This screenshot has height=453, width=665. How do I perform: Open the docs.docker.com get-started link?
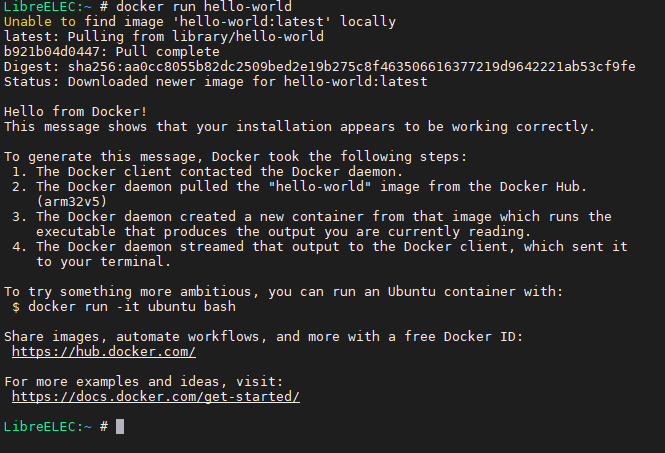(156, 397)
